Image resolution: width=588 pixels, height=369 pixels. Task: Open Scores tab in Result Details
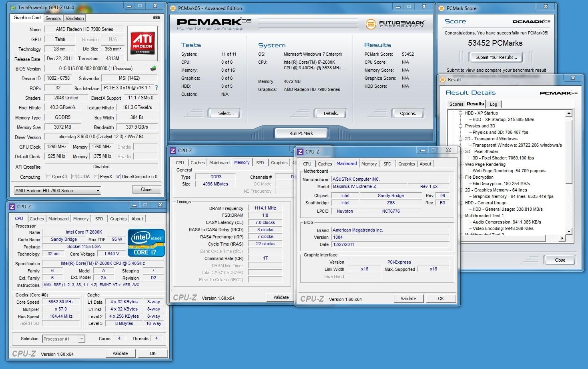[x=456, y=104]
